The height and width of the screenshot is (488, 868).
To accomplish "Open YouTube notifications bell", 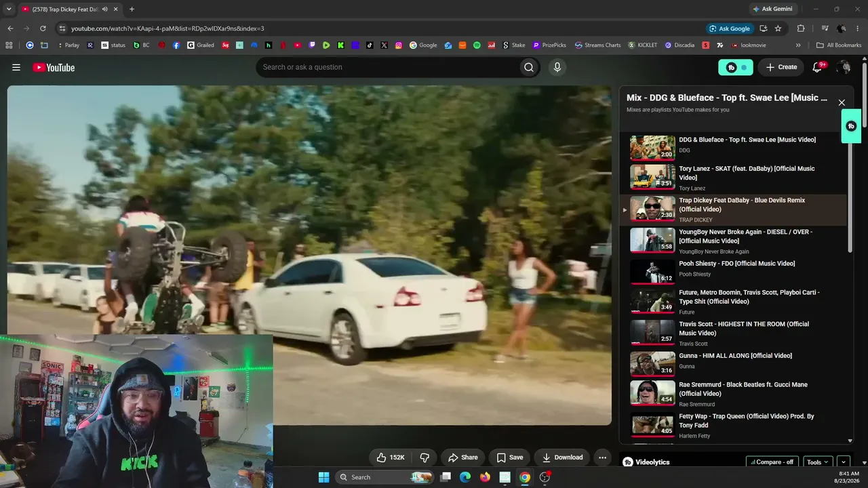I will [x=818, y=67].
